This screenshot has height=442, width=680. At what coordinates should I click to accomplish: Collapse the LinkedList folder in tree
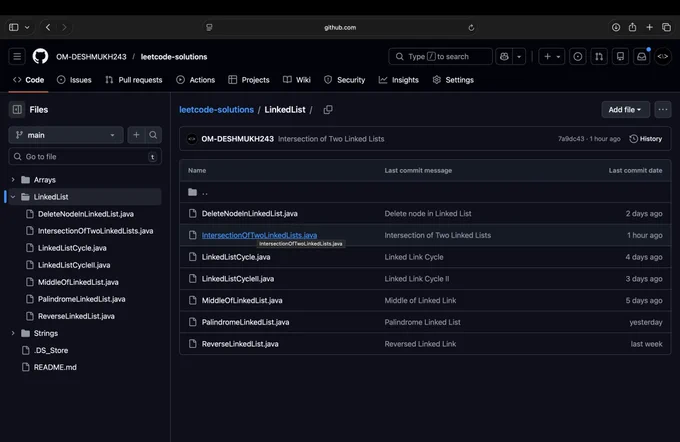point(13,197)
